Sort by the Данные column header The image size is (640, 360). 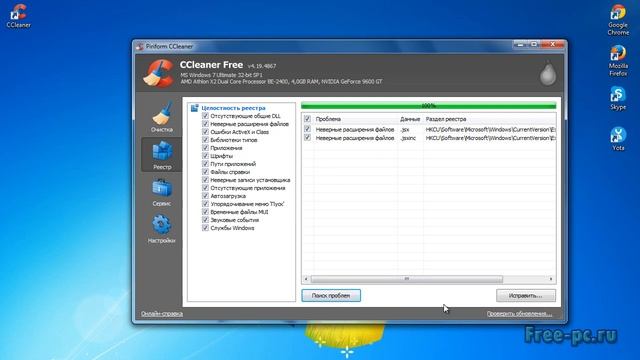point(410,119)
